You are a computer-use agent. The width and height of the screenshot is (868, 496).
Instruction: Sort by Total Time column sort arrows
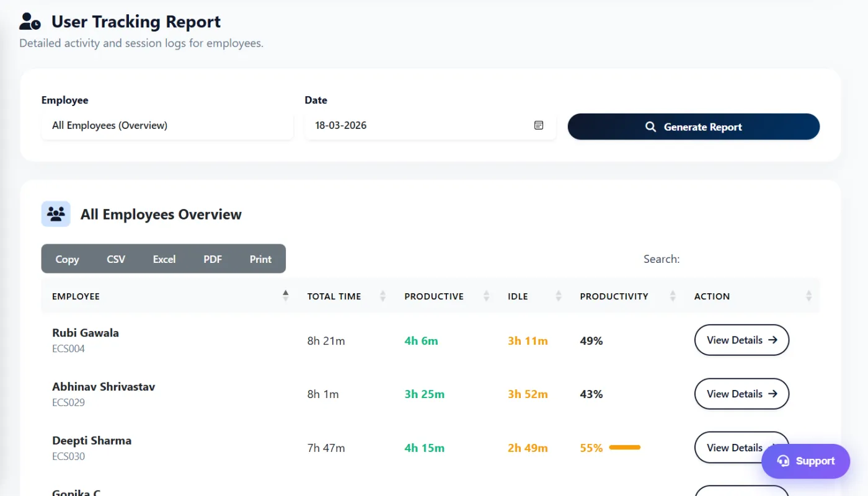coord(383,296)
